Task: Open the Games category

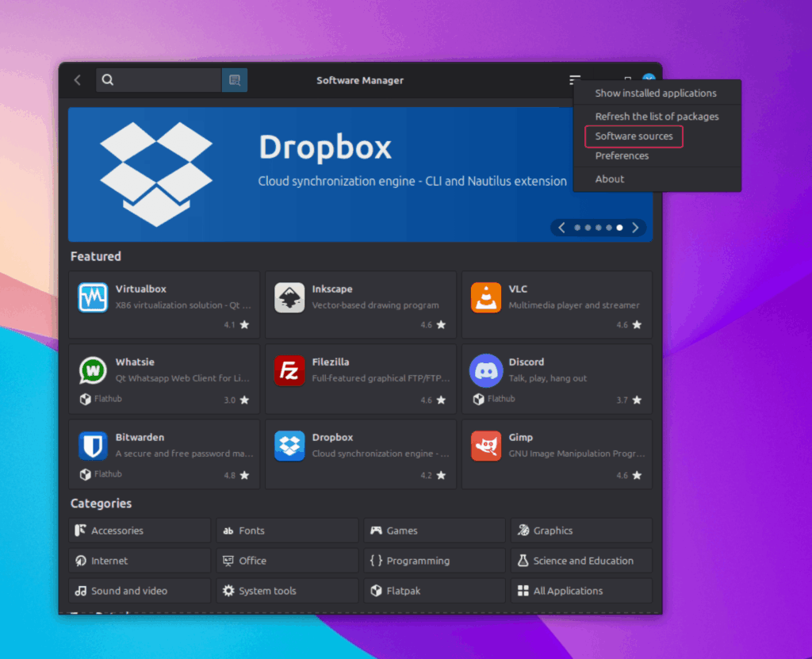Action: click(435, 531)
